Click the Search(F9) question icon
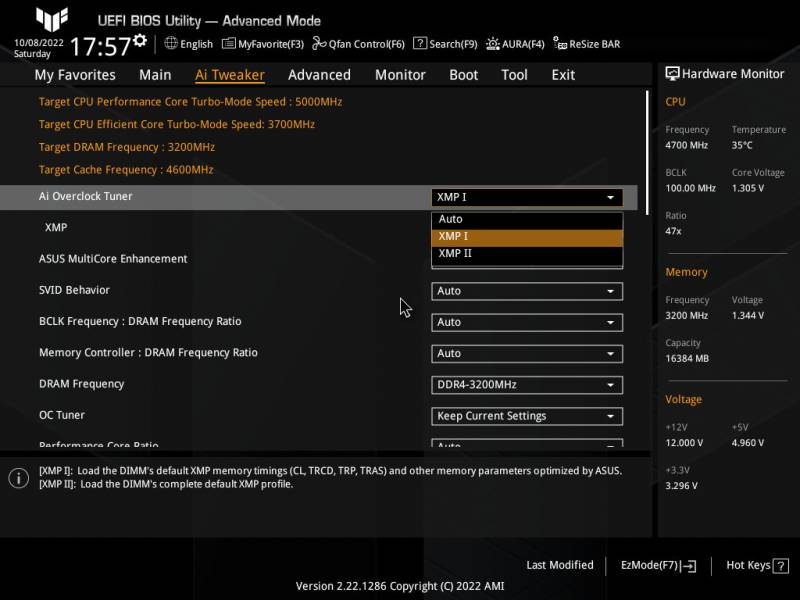Screen dimensions: 800x600 click(419, 43)
